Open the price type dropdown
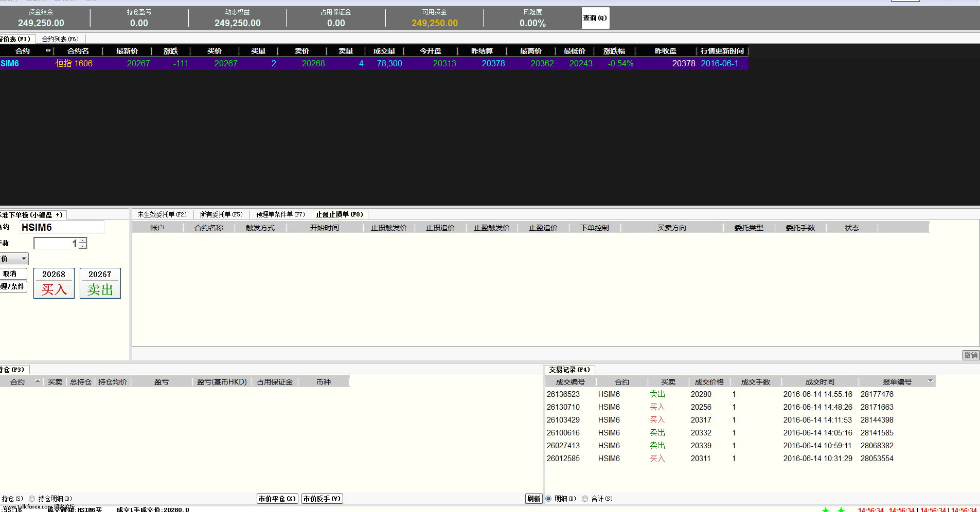This screenshot has height=512, width=980. pyautogui.click(x=24, y=259)
